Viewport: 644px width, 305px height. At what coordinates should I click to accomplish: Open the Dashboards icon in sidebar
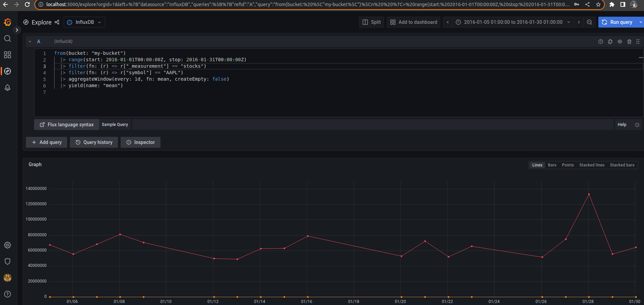tap(7, 55)
